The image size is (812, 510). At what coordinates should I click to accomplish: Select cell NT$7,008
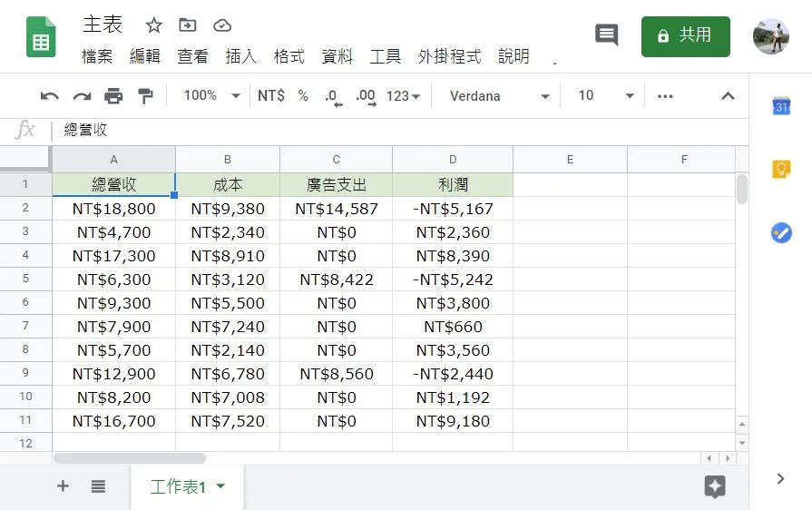pos(228,397)
